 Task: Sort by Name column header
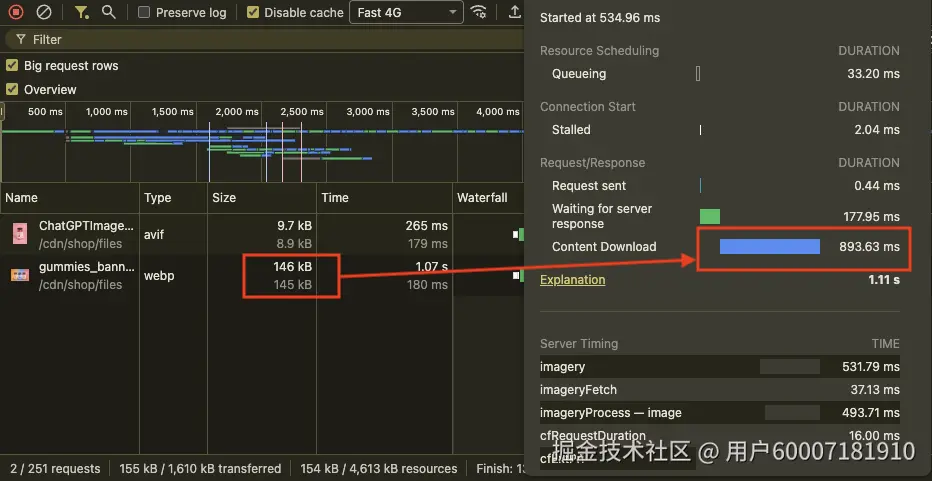pyautogui.click(x=70, y=197)
